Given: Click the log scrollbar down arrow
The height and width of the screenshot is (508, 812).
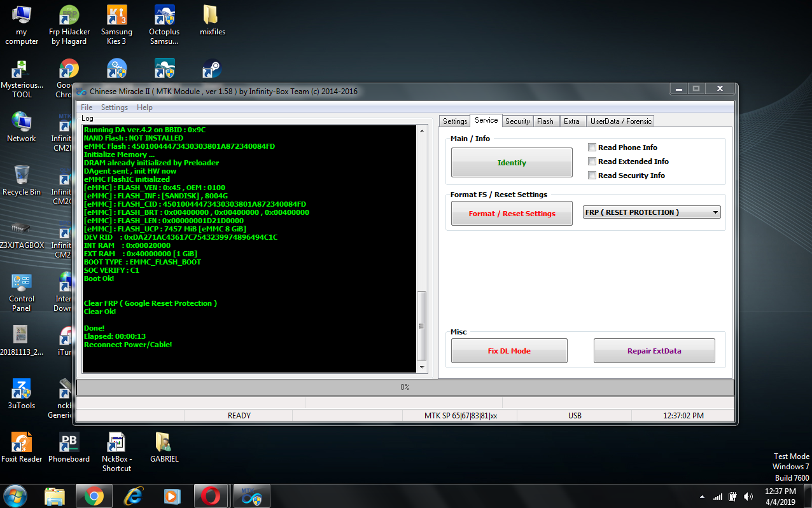Looking at the screenshot, I should pos(421,367).
